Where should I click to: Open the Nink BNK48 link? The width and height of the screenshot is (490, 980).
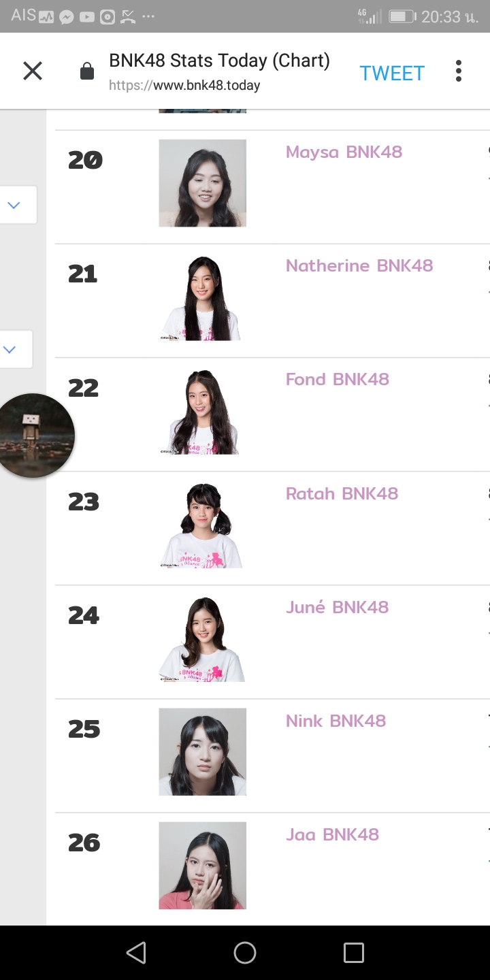[x=336, y=721]
